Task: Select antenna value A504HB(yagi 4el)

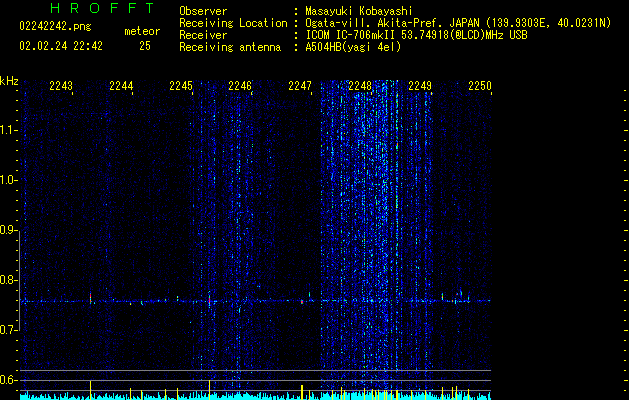Action: 353,47
